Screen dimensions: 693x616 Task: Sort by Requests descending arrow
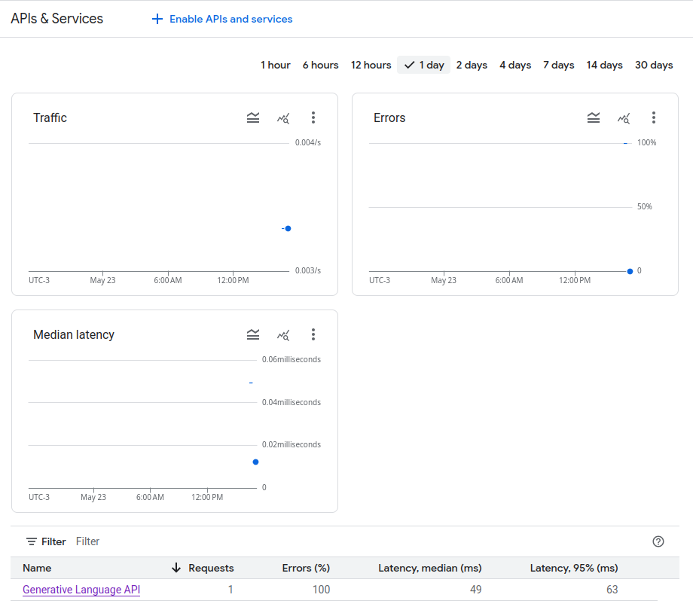tap(176, 568)
